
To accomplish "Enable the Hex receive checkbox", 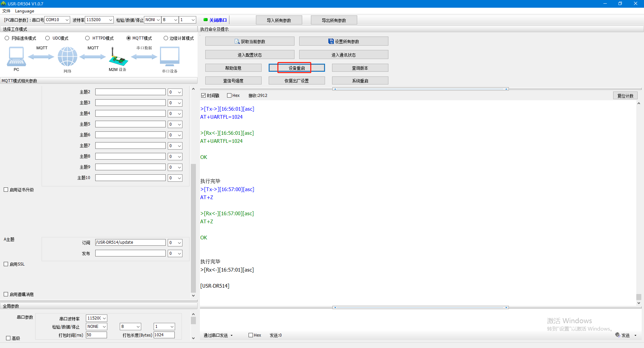I will coord(229,96).
